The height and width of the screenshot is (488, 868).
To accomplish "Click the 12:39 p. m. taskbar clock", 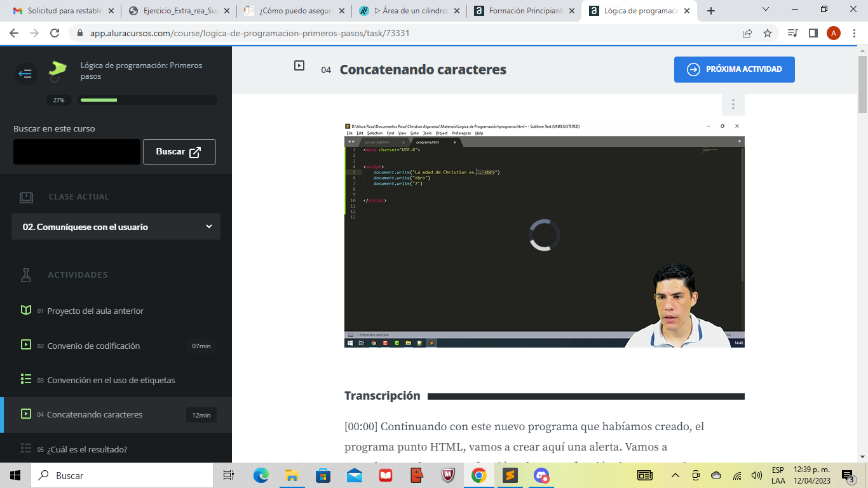I will (812, 475).
